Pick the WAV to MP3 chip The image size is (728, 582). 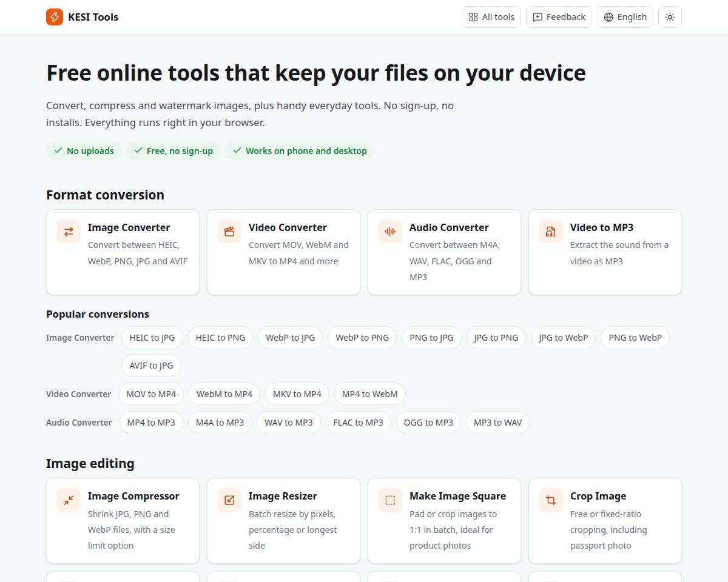289,423
